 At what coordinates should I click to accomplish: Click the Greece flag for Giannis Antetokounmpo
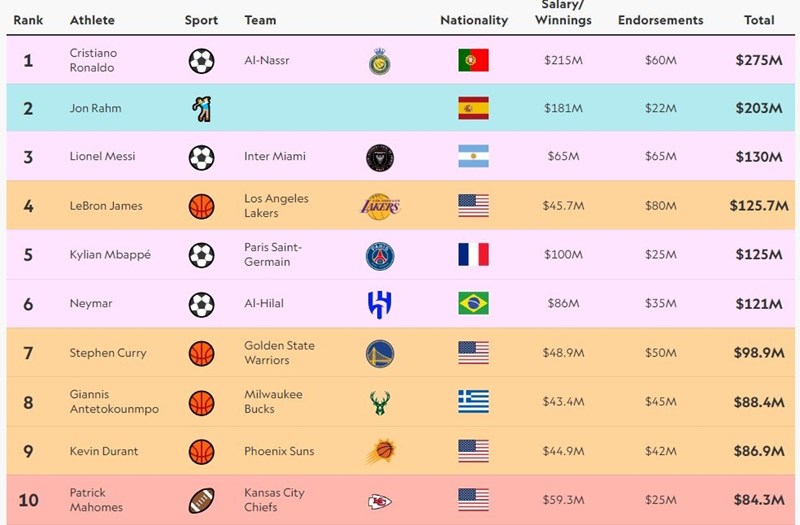coord(473,402)
